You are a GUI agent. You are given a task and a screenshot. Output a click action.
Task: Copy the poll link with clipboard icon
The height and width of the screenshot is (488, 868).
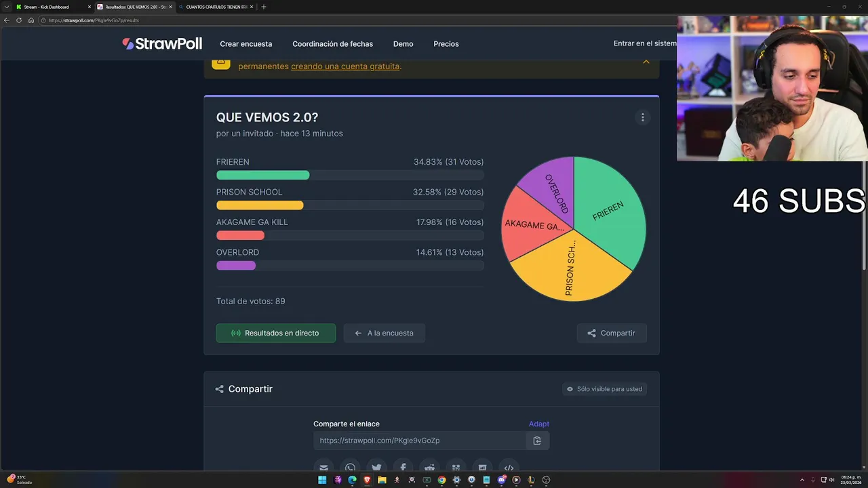(537, 441)
